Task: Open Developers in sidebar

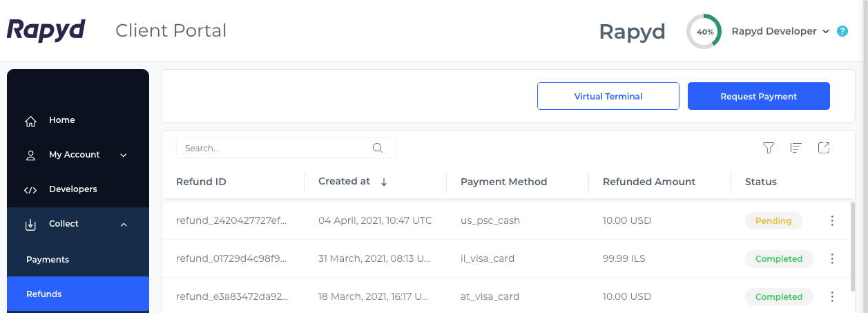Action: point(73,189)
